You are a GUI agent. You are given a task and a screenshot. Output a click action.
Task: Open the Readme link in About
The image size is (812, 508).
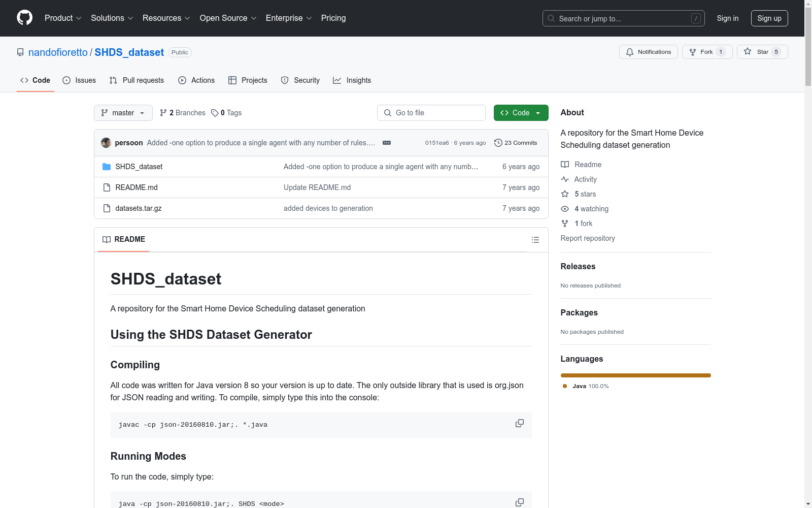[581, 165]
